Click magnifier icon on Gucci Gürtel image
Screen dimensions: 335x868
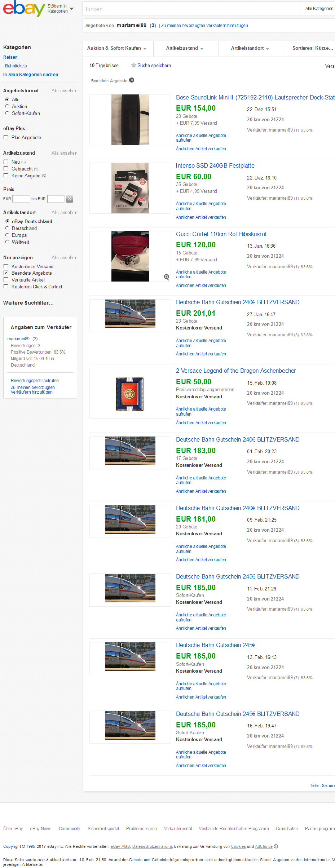(x=166, y=277)
